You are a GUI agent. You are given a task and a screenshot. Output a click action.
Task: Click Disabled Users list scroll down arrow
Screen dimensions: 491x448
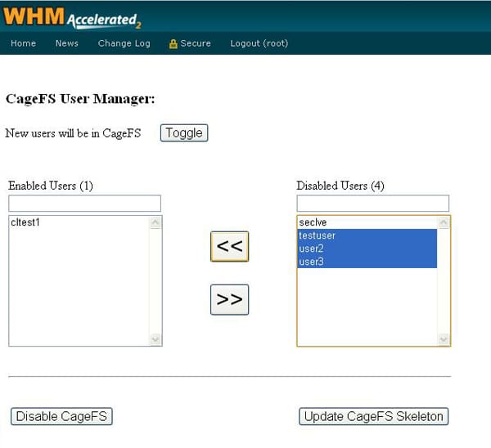[444, 338]
